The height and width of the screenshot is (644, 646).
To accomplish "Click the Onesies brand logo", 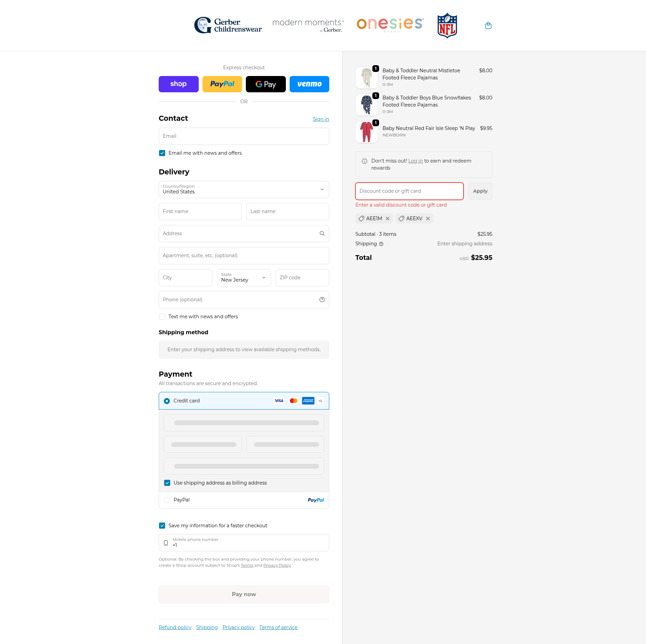I will coord(390,24).
